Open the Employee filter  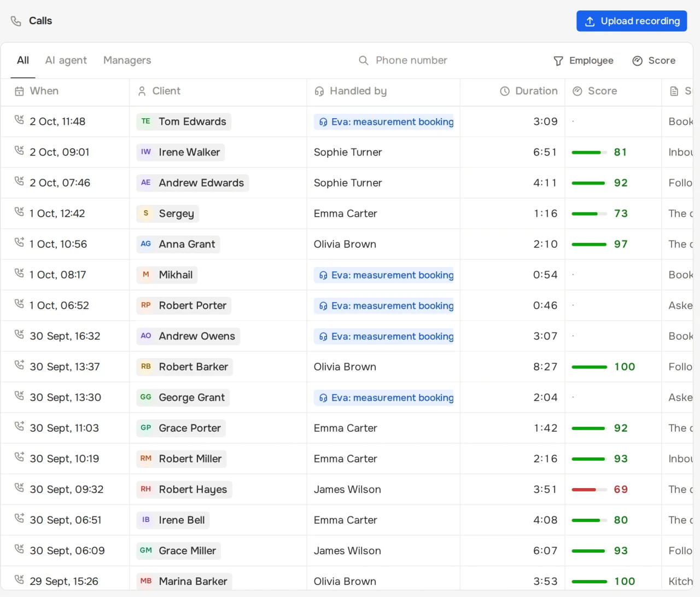click(x=583, y=61)
